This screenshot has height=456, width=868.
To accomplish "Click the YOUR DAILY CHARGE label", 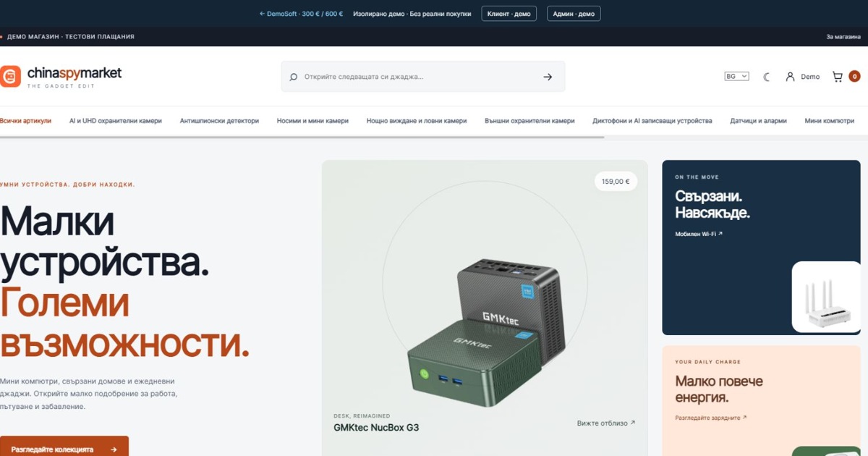I will point(707,362).
